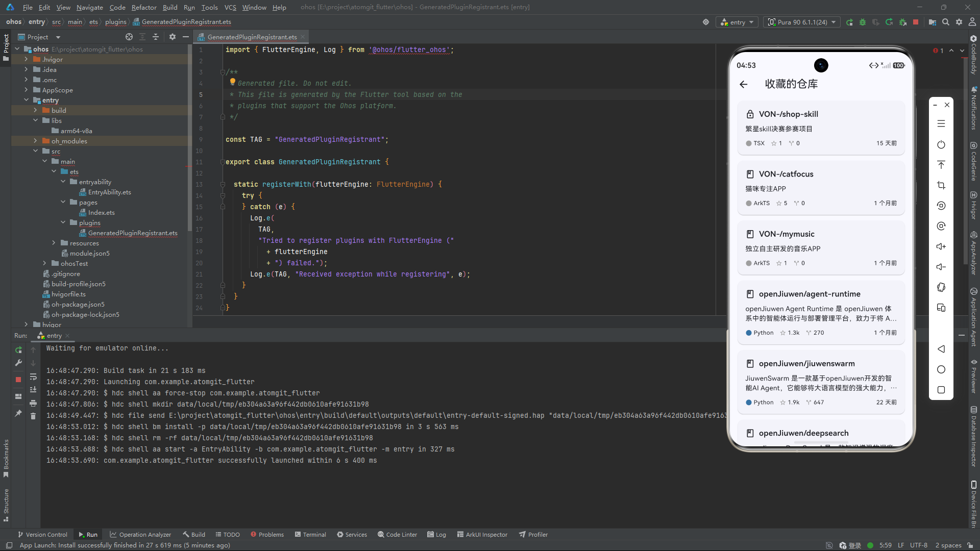The image size is (980, 551).
Task: Select EntryAbility.ets in Project tree
Action: click(x=109, y=192)
